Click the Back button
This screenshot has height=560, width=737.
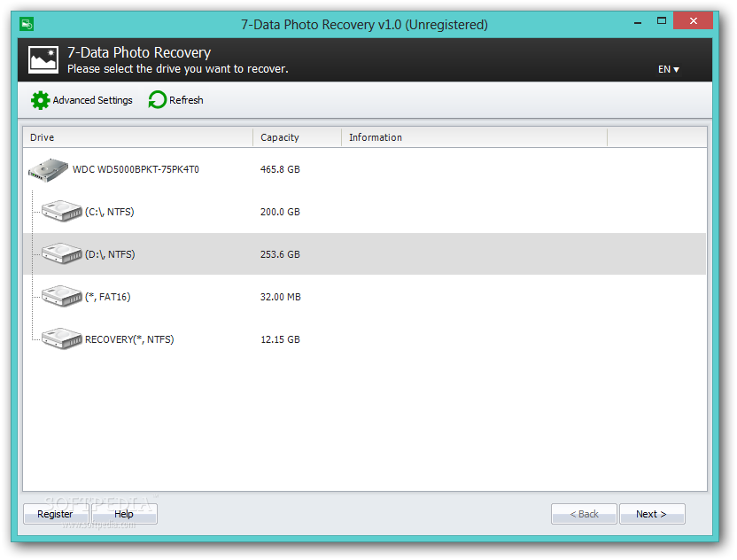pos(584,514)
